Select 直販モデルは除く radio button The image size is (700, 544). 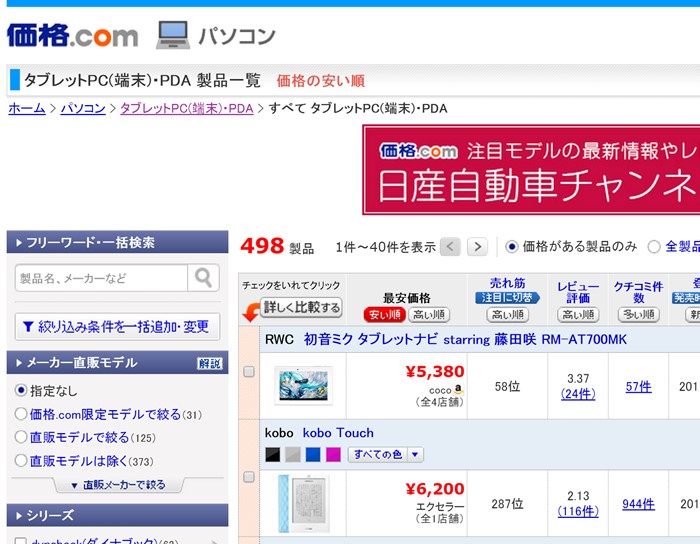tap(21, 461)
